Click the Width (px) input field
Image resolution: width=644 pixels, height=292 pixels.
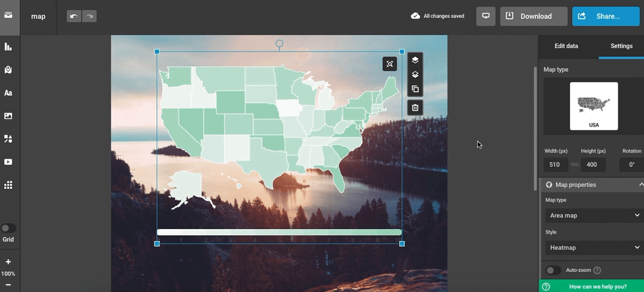[555, 165]
